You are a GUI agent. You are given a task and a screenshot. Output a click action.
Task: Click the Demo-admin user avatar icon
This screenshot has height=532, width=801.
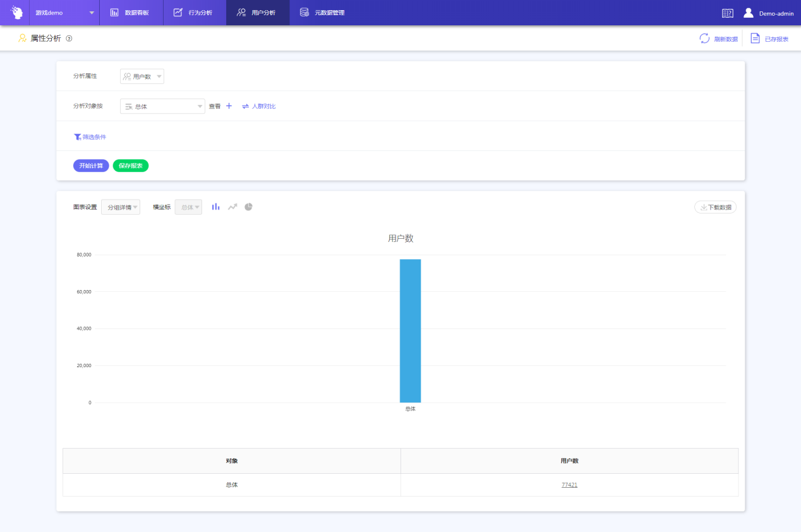click(749, 13)
